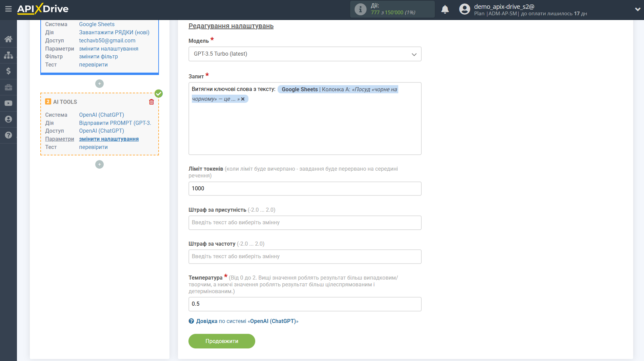Open the YouTube video icon
The image size is (644, 361).
click(x=8, y=103)
